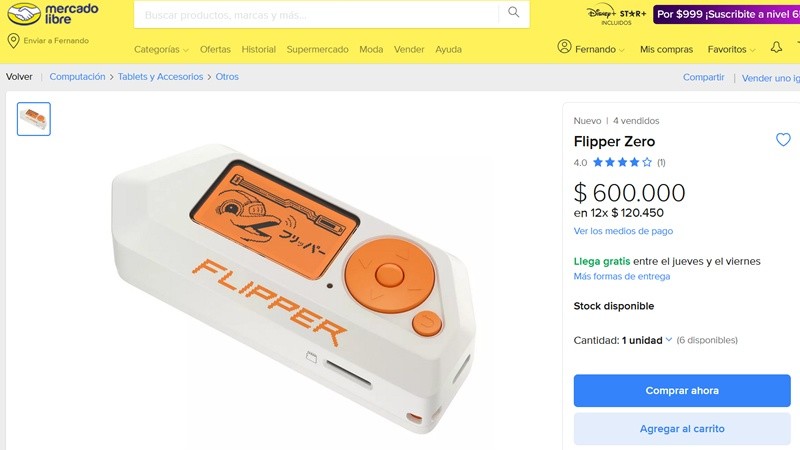Open the notifications bell icon
This screenshot has width=800, height=450.
point(776,48)
